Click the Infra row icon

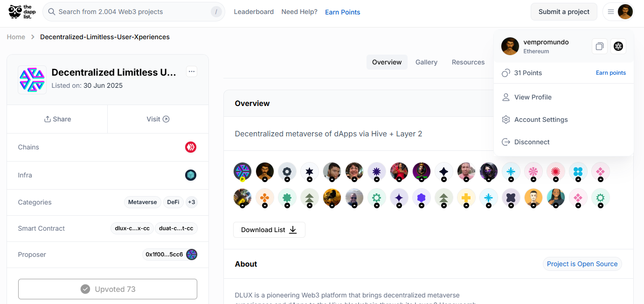point(191,175)
